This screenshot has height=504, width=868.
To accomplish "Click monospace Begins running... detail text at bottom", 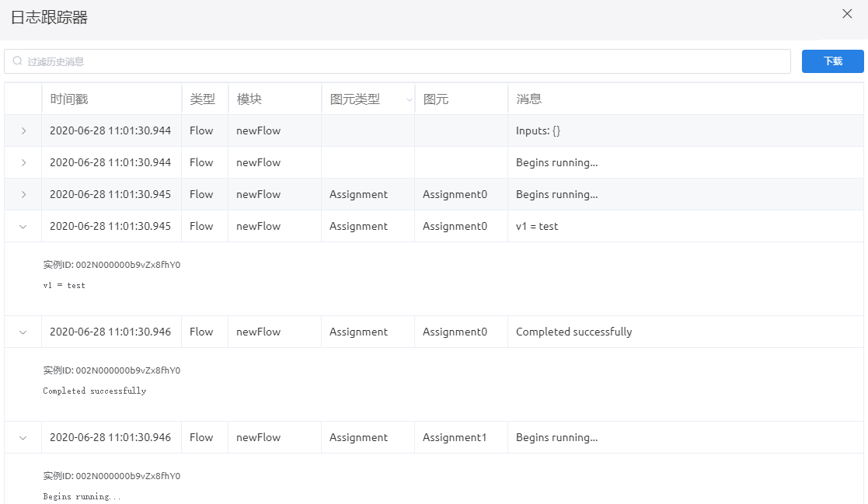I will pyautogui.click(x=82, y=497).
